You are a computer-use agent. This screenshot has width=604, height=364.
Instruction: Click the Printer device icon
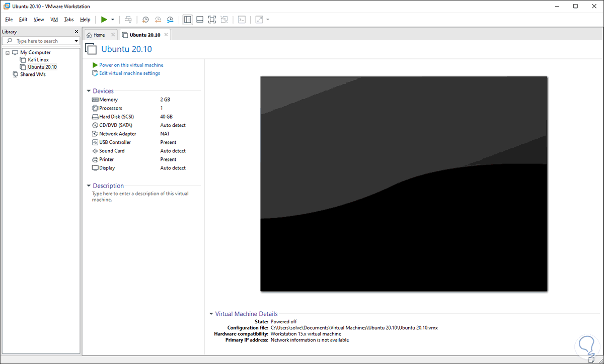point(95,159)
